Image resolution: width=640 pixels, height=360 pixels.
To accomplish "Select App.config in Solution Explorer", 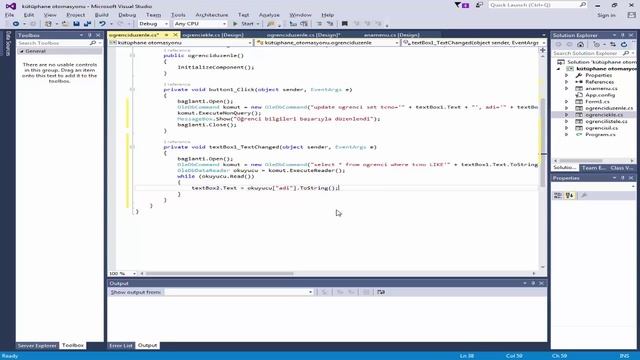I will click(600, 95).
